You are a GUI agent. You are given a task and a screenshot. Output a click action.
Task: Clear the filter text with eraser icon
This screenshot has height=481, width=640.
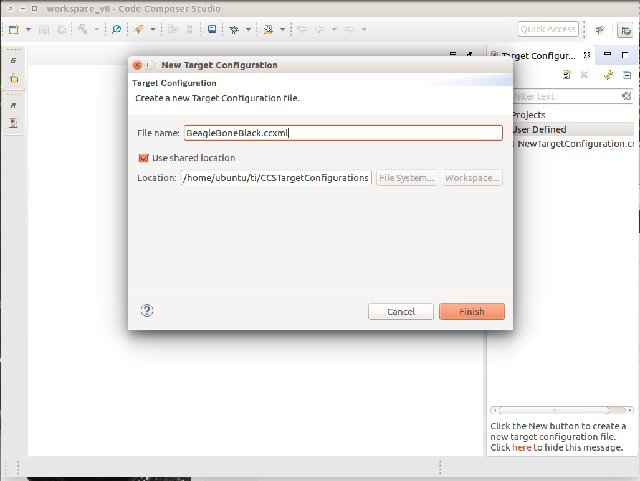pyautogui.click(x=627, y=96)
